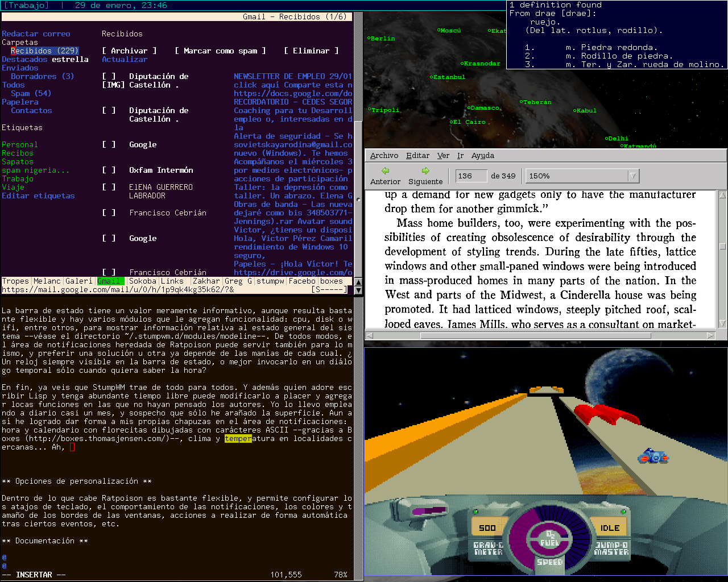Open the Papelera folder link
The image size is (728, 582).
click(20, 102)
